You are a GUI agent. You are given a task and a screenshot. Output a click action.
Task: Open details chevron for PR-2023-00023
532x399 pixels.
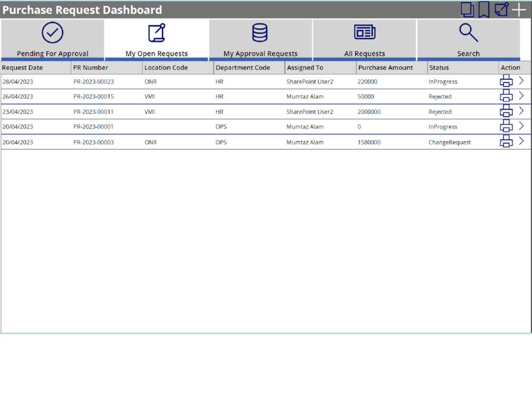[521, 81]
